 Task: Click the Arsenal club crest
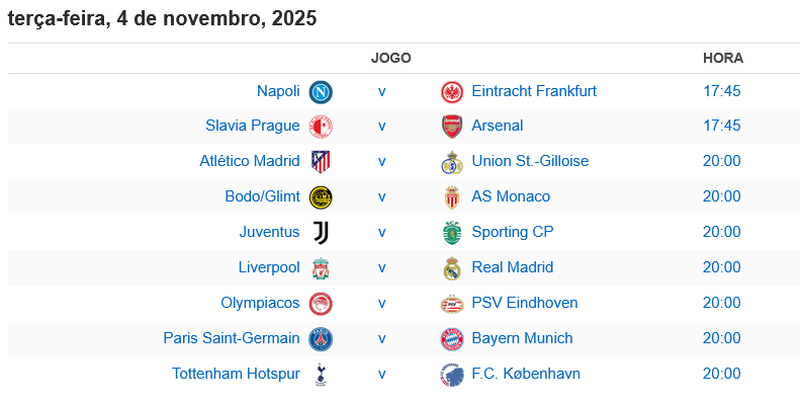pyautogui.click(x=452, y=127)
